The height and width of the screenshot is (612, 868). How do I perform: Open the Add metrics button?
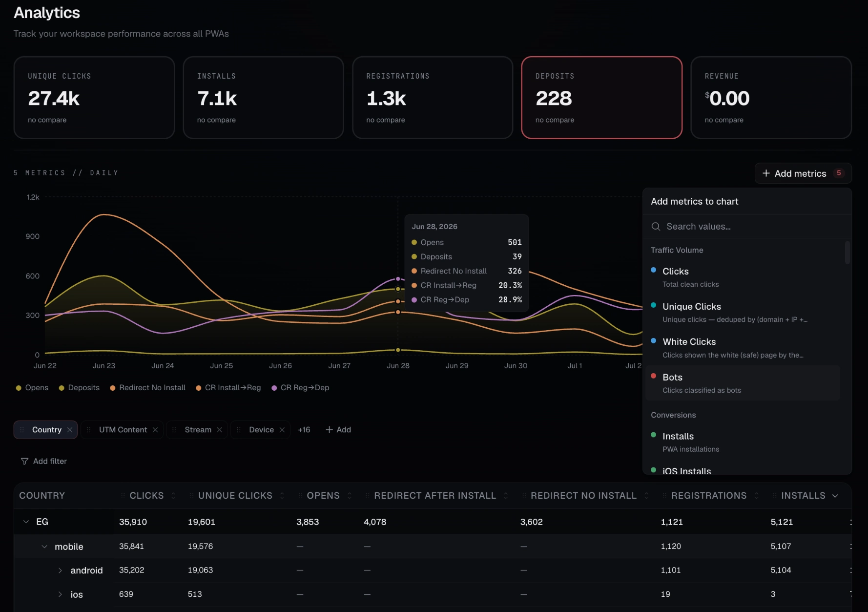click(x=803, y=173)
